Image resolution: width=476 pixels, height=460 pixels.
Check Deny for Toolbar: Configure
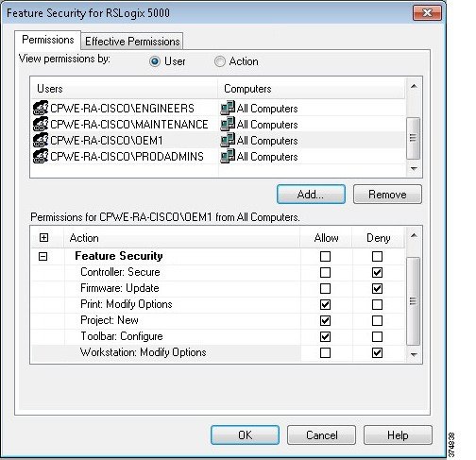coord(377,336)
